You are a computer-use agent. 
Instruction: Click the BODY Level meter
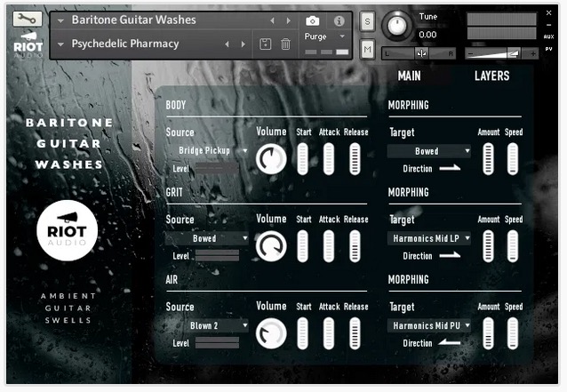(x=217, y=168)
